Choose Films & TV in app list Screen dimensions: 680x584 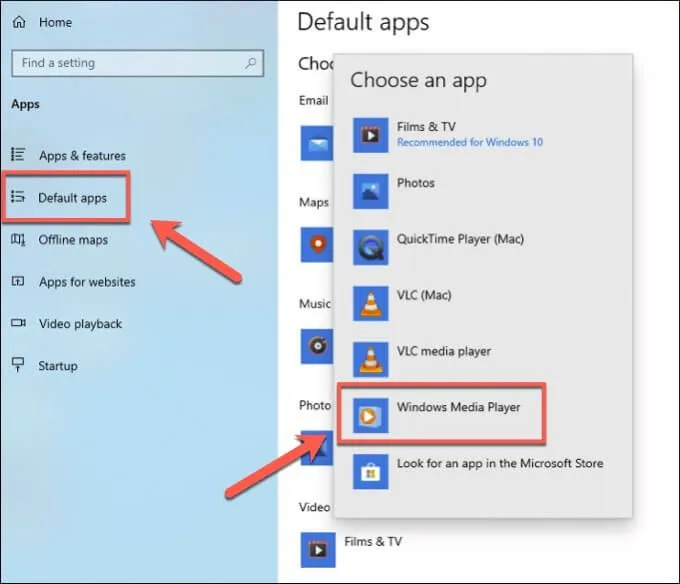(426, 127)
